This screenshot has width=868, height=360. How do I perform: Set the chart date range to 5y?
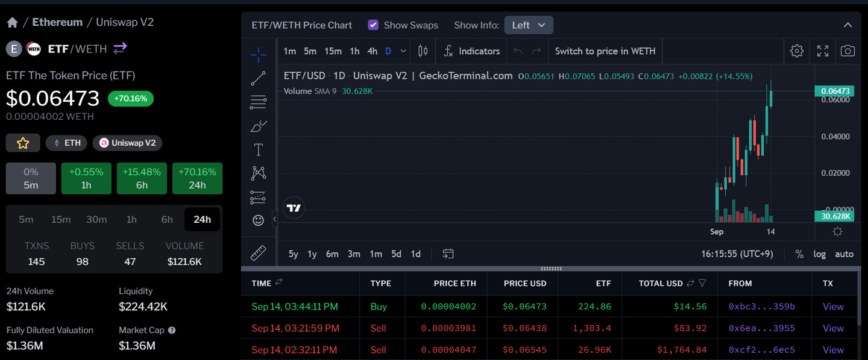pyautogui.click(x=294, y=254)
